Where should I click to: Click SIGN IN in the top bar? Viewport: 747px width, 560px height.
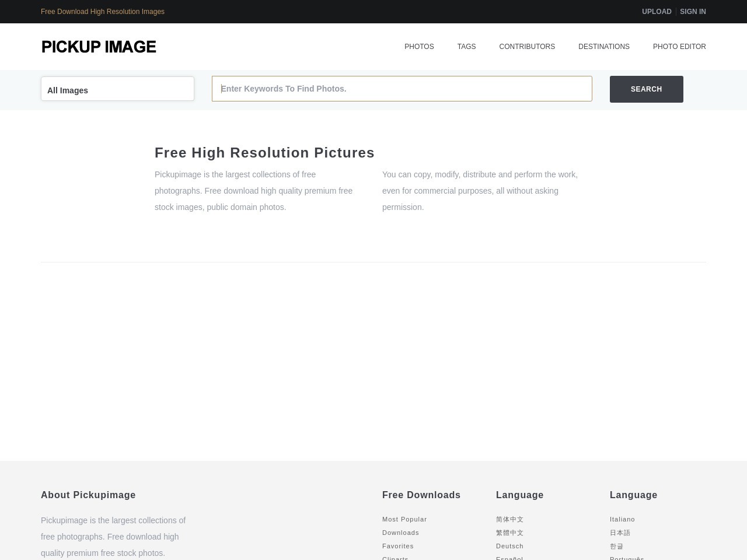pos(693,12)
